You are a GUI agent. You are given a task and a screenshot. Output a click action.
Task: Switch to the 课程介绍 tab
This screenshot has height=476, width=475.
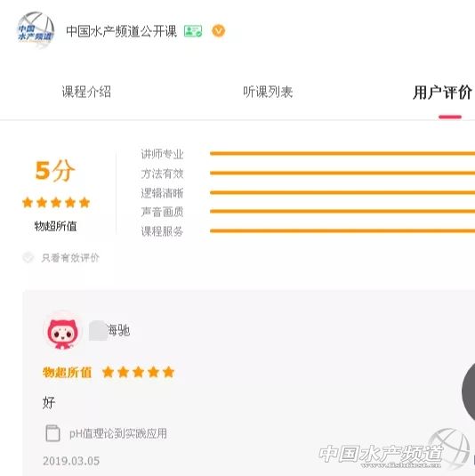[x=86, y=92]
